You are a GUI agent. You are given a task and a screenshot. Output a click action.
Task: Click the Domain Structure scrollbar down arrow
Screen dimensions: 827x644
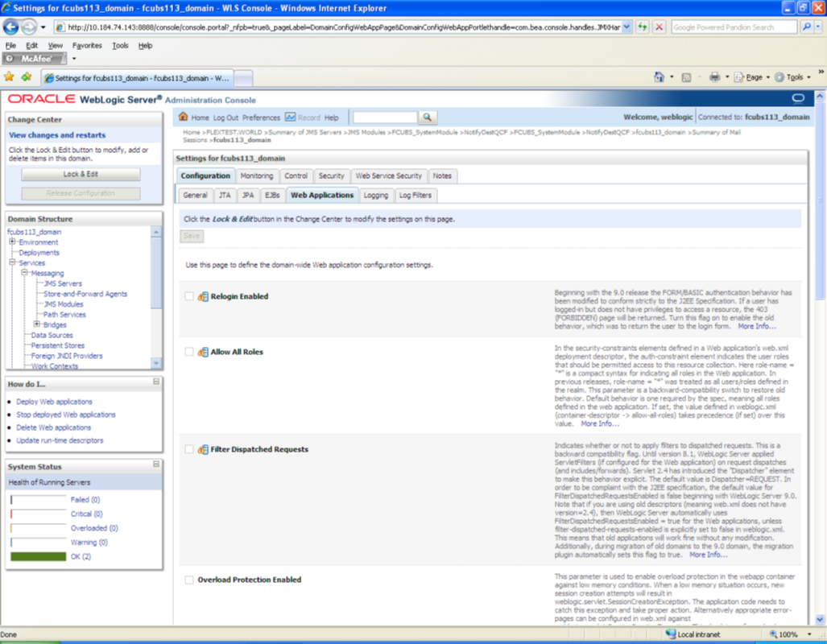(x=156, y=363)
